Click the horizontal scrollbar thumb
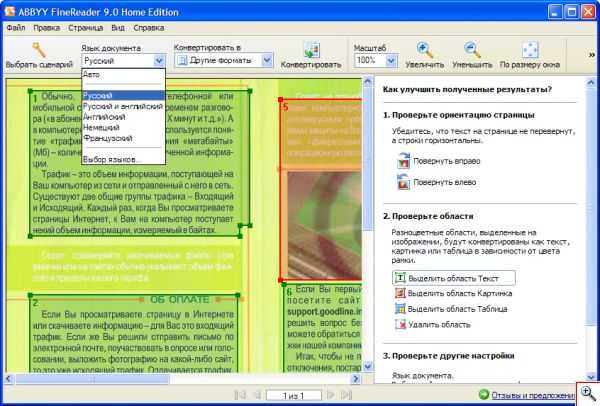The width and height of the screenshot is (600, 406). [x=92, y=379]
